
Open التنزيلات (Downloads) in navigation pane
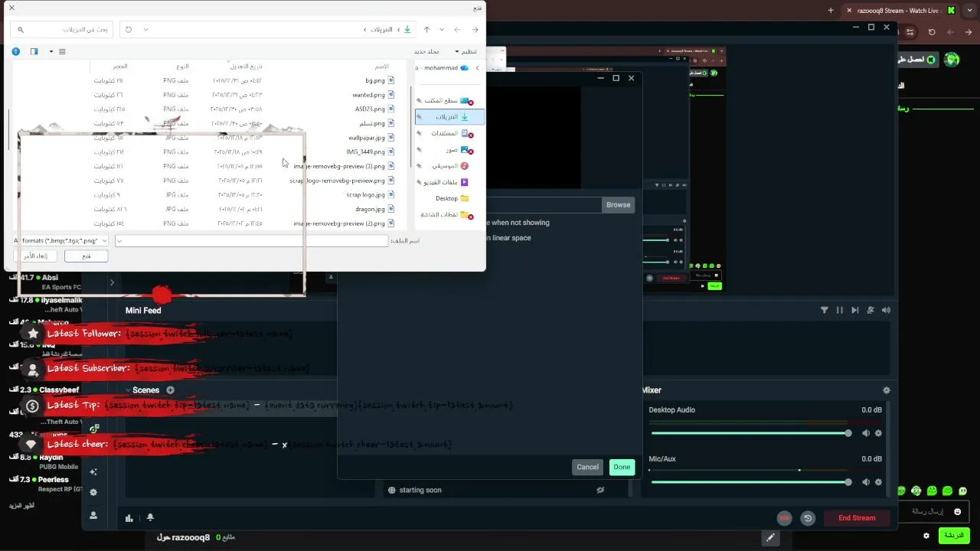click(450, 117)
